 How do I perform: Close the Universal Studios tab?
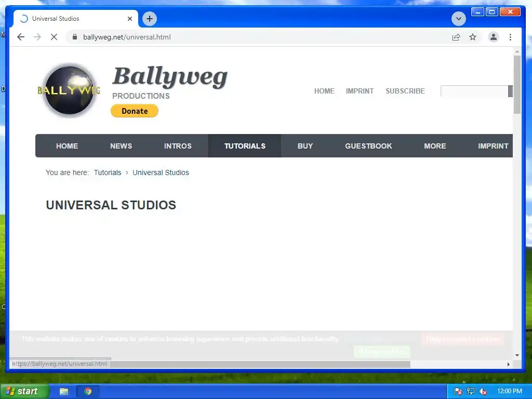click(129, 19)
